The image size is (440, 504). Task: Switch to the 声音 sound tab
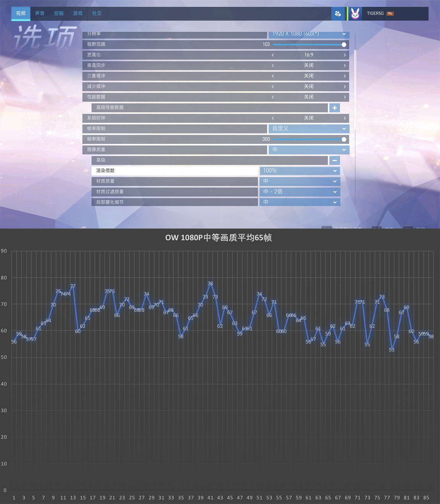tap(40, 13)
